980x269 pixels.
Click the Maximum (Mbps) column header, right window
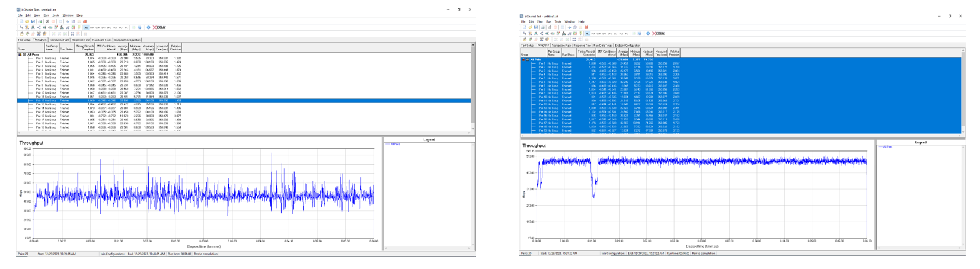pos(647,52)
